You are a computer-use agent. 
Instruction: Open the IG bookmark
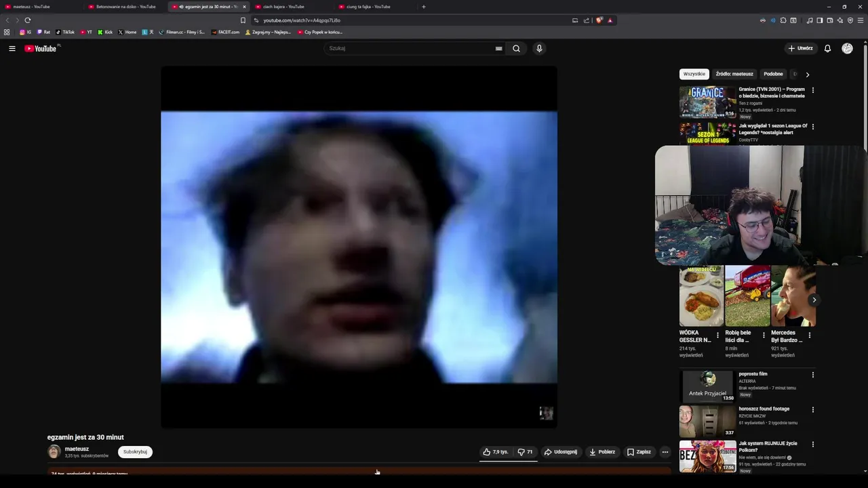(x=25, y=32)
